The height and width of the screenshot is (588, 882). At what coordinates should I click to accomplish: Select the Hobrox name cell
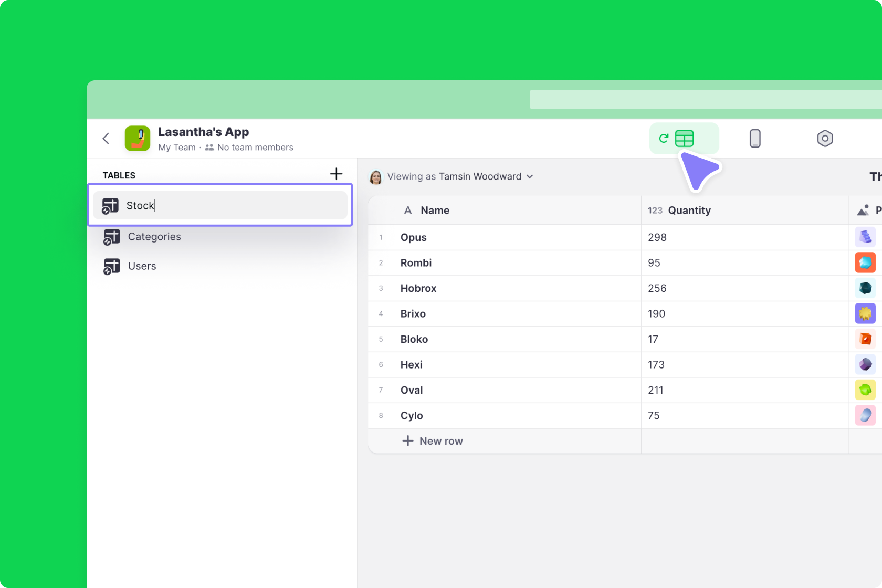click(418, 288)
